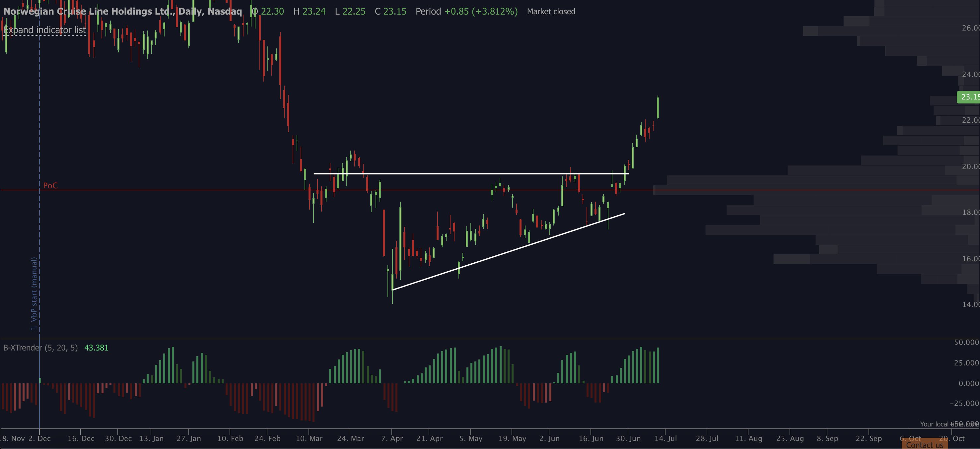Click the 7. Apr date axis label
Viewport: 980px width, 449px height.
coord(392,438)
